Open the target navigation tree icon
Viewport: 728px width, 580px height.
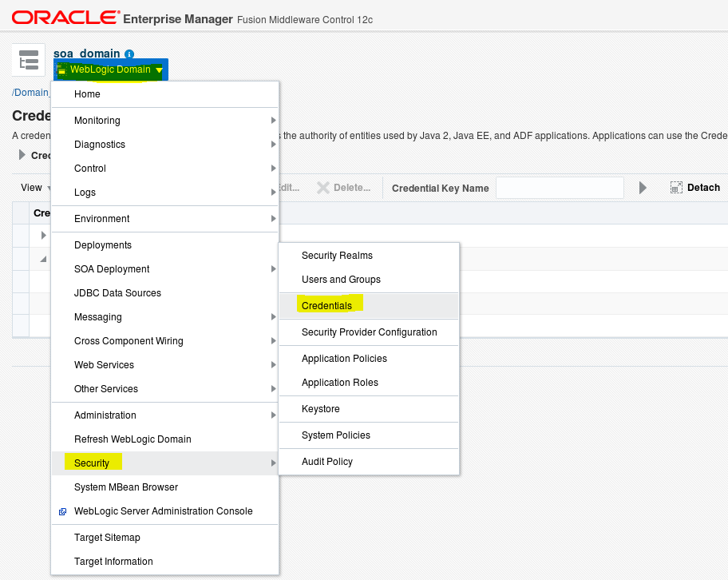click(28, 60)
